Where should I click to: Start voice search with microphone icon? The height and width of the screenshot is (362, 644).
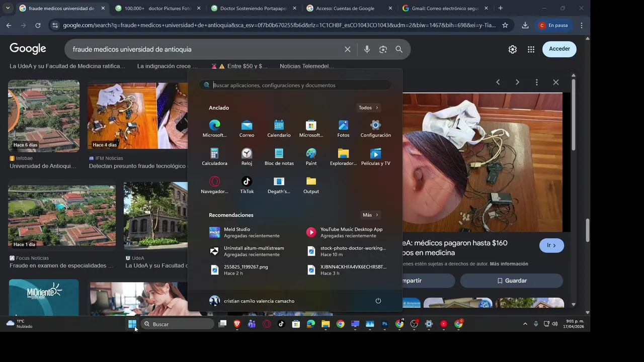367,49
